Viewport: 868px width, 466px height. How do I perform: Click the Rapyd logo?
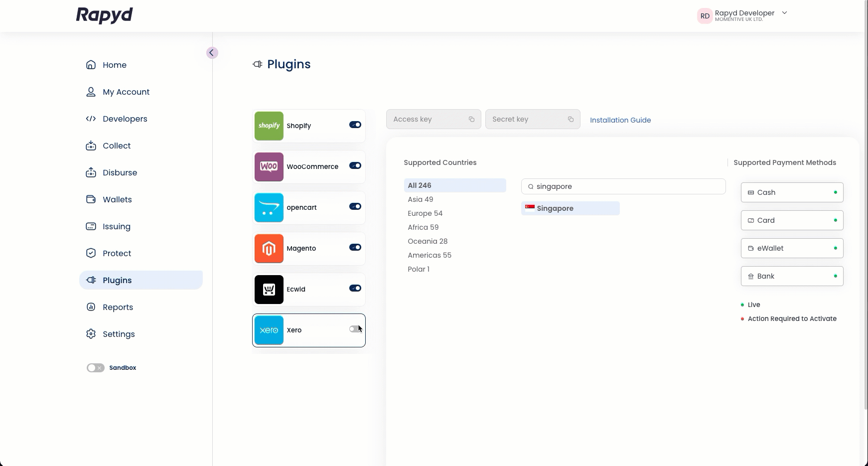click(104, 15)
